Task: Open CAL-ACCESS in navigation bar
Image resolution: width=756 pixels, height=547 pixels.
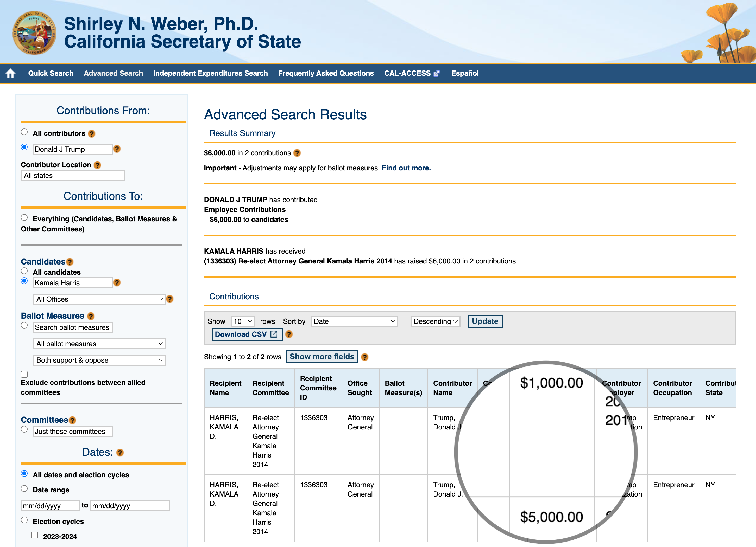Action: point(407,73)
